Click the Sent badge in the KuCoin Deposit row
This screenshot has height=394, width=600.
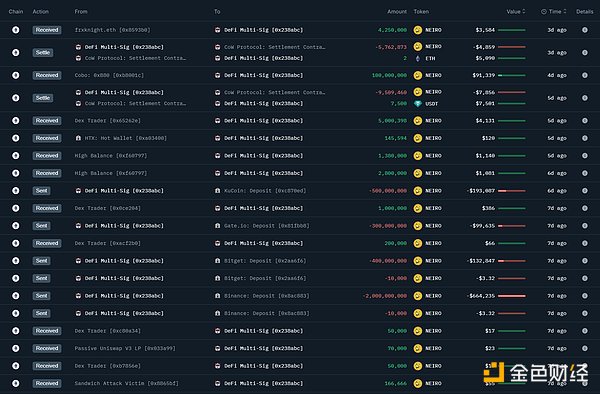41,190
